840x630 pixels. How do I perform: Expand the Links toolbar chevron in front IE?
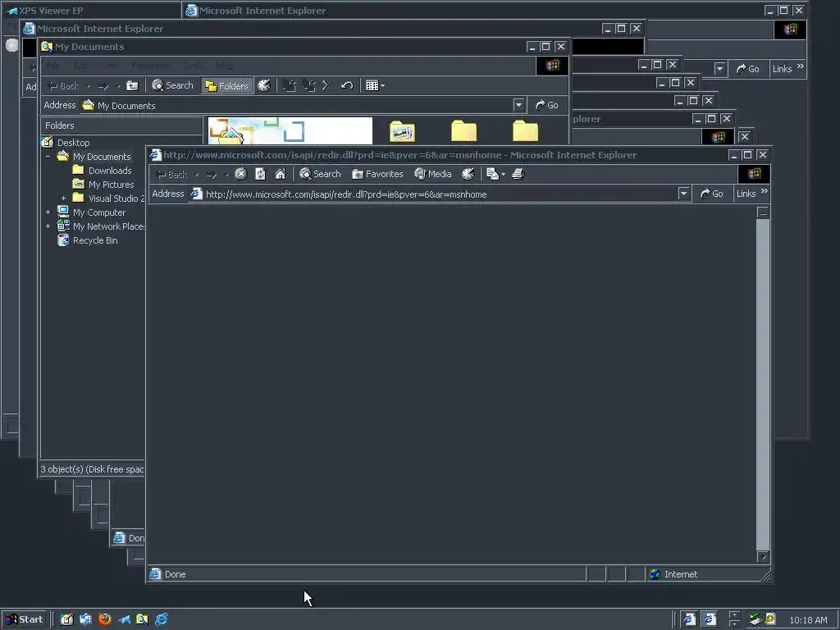click(x=765, y=191)
